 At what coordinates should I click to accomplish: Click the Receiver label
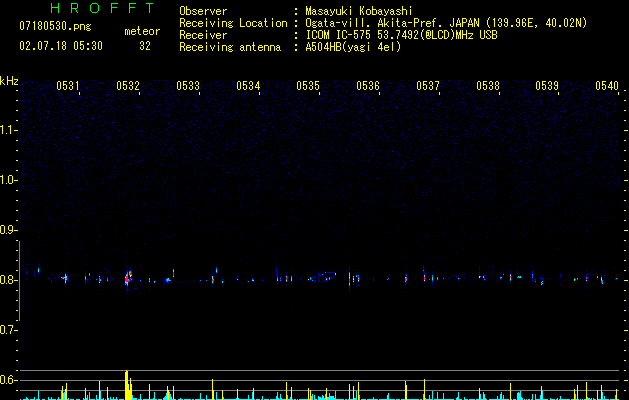click(x=203, y=35)
